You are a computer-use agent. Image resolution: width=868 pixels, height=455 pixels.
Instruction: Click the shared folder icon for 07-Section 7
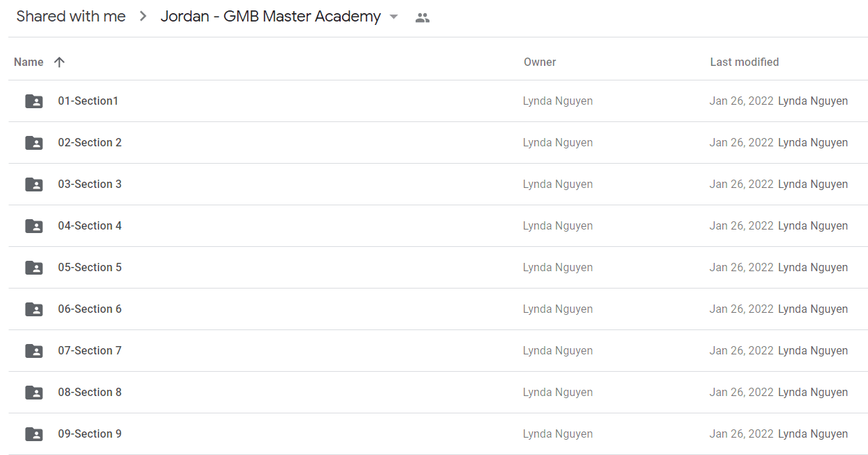click(x=34, y=351)
